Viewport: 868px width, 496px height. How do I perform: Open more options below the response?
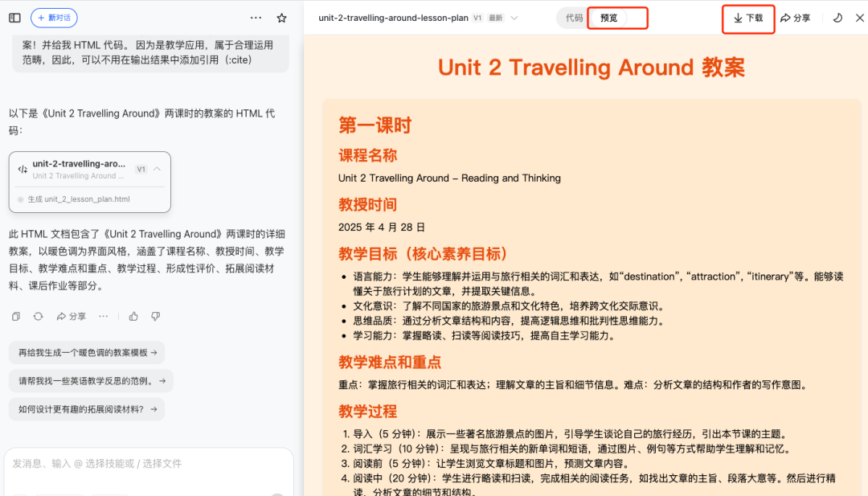coord(104,316)
